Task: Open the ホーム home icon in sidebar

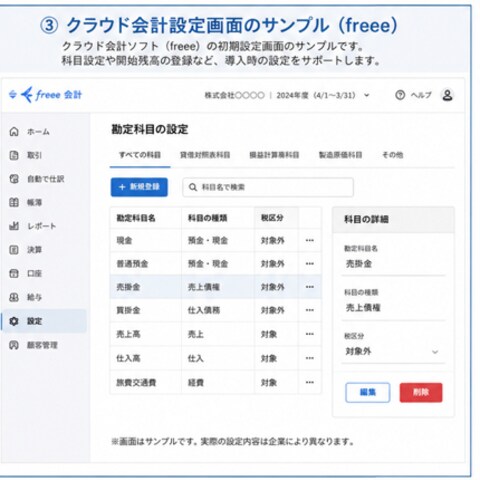Action: 14,131
